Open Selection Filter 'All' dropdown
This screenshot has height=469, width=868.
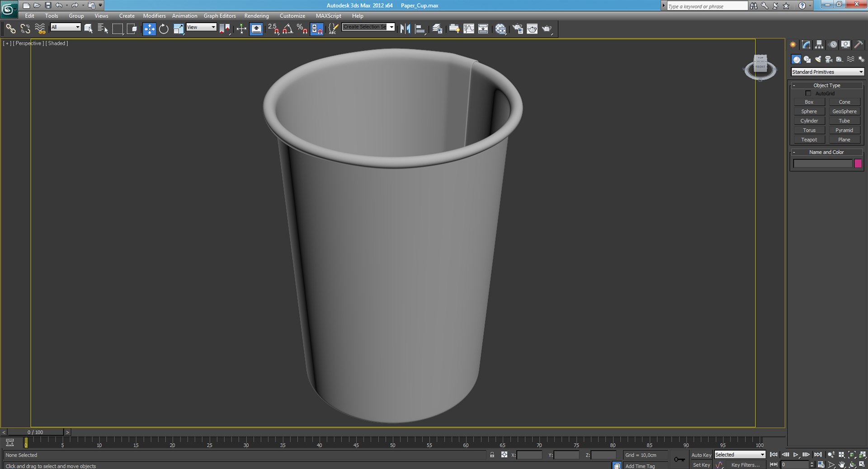(x=66, y=27)
